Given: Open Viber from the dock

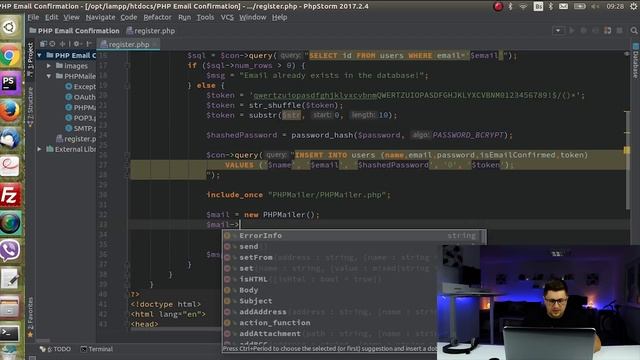Looking at the screenshot, I should [10, 250].
